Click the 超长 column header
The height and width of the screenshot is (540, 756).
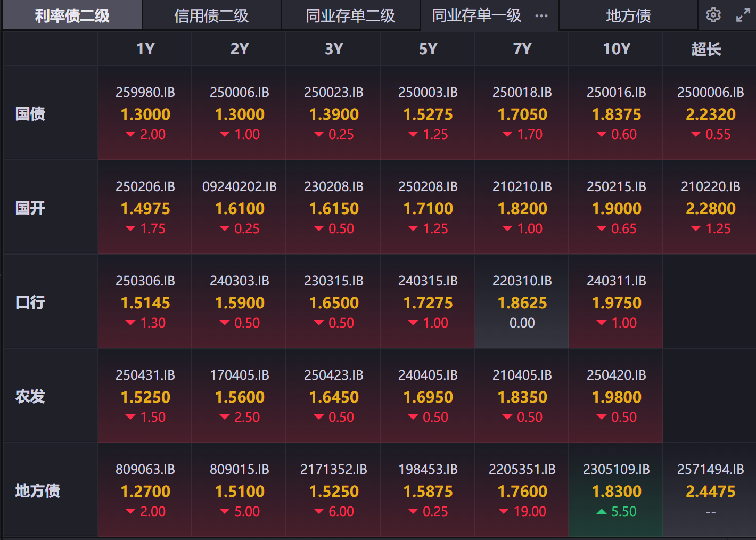[706, 49]
